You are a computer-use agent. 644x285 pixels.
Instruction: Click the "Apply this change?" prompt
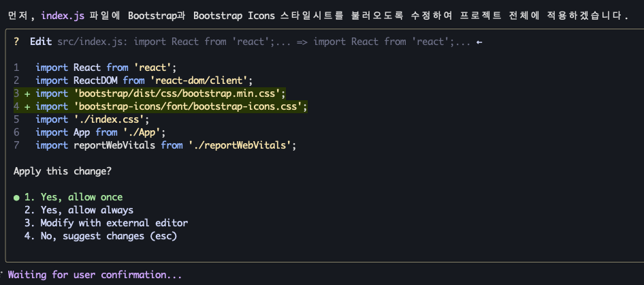[63, 172]
